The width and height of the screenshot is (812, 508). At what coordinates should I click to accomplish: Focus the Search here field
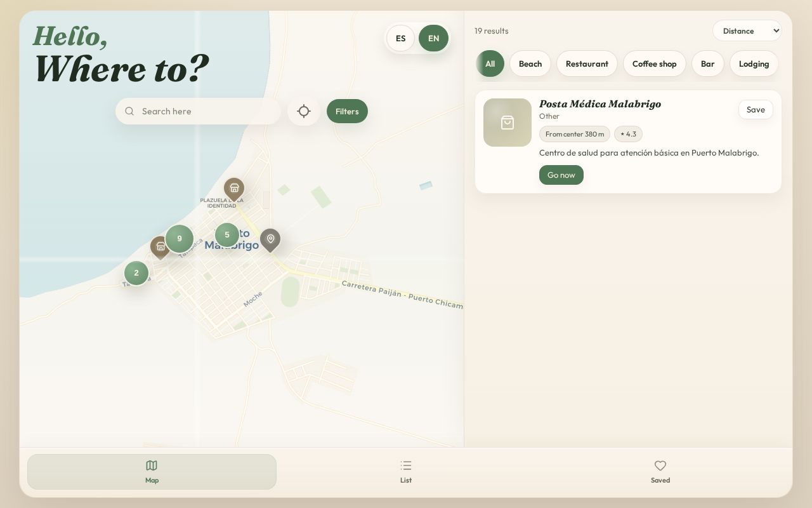coord(198,111)
